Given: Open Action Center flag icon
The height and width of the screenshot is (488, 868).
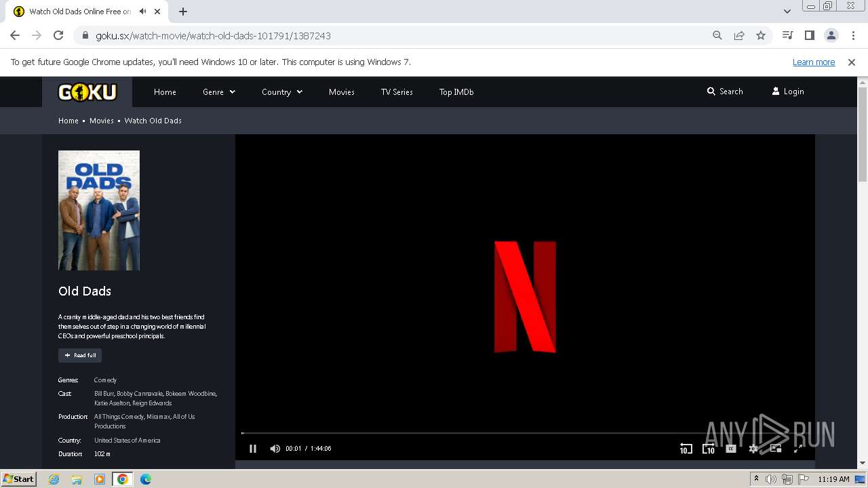Looking at the screenshot, I should pos(804,479).
